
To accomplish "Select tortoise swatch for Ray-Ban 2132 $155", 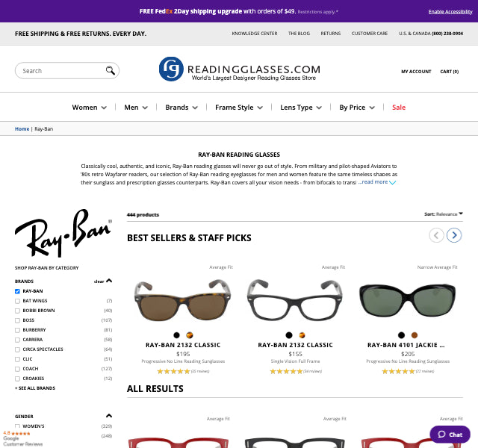I will tap(302, 335).
